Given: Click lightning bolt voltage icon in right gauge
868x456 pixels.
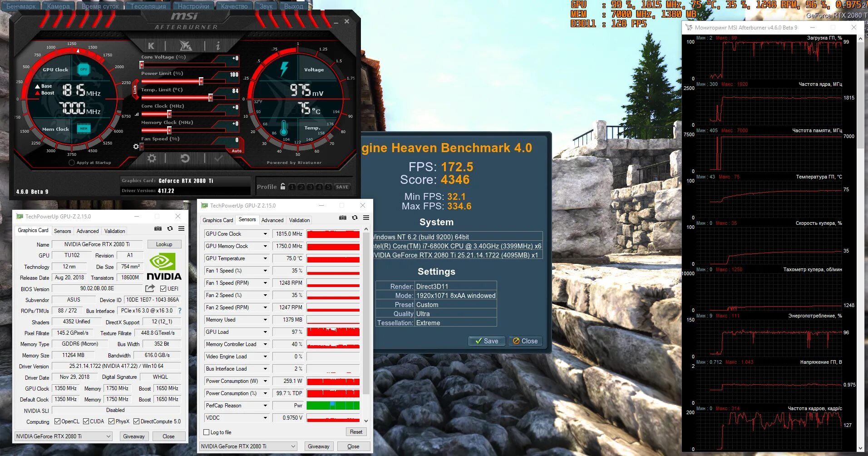Looking at the screenshot, I should coord(284,69).
